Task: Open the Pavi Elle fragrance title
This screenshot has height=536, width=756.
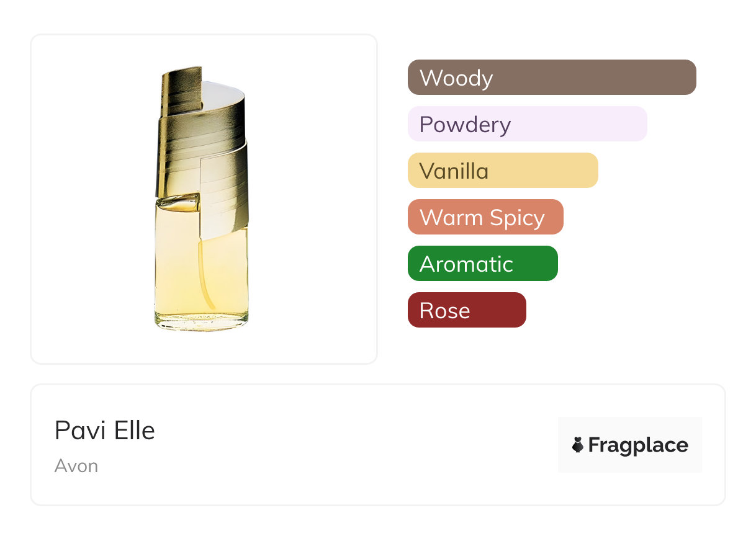Action: coord(105,431)
